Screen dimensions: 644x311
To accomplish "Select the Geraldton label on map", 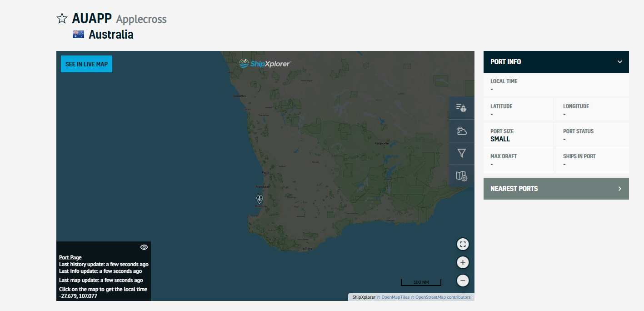I will pyautogui.click(x=240, y=96).
